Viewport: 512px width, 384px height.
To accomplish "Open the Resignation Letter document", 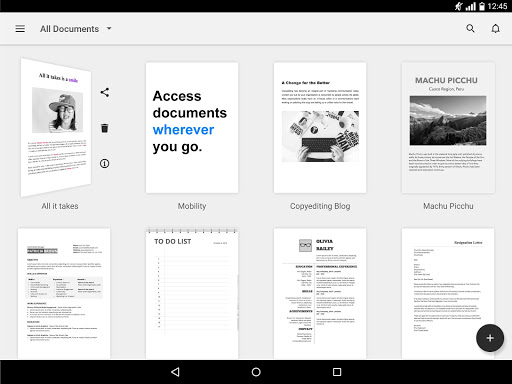I will 448,293.
